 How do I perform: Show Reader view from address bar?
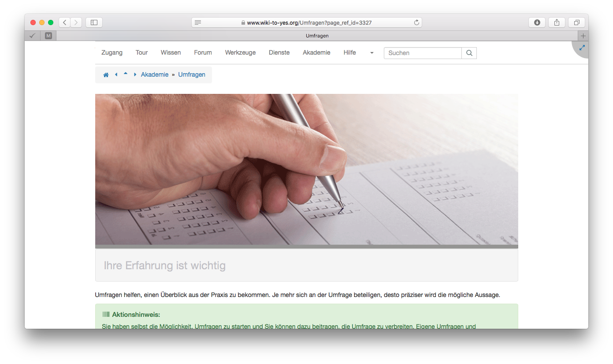(x=198, y=22)
